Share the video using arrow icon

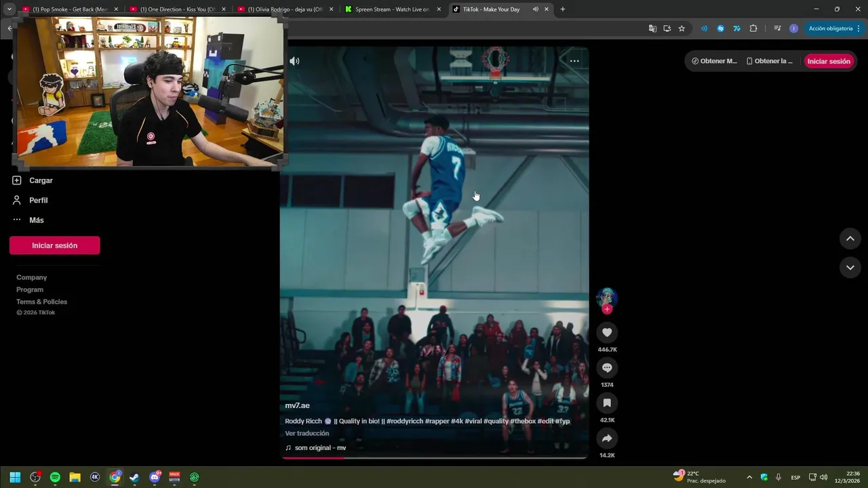tap(607, 438)
